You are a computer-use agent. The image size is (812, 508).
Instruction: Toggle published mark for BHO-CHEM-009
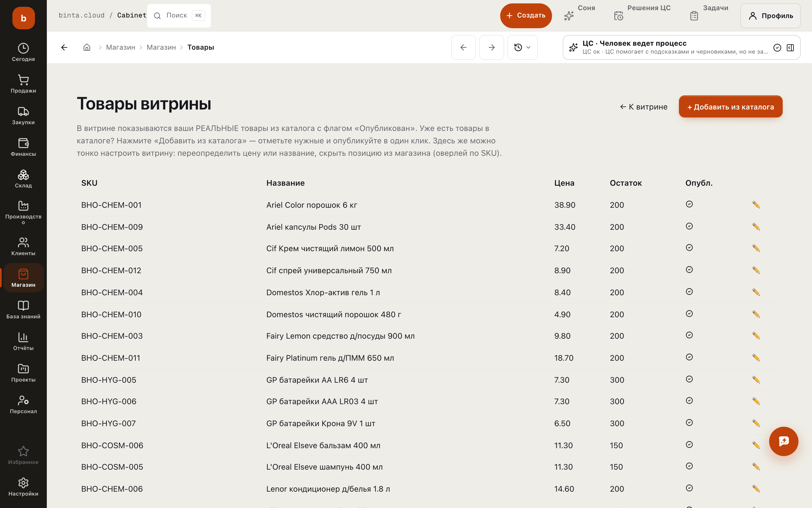(689, 226)
